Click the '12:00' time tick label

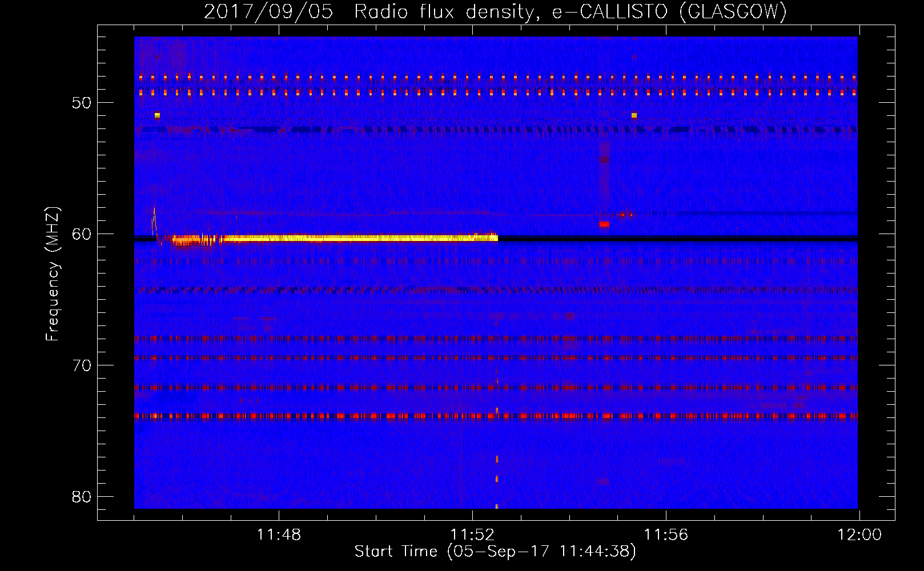point(859,535)
